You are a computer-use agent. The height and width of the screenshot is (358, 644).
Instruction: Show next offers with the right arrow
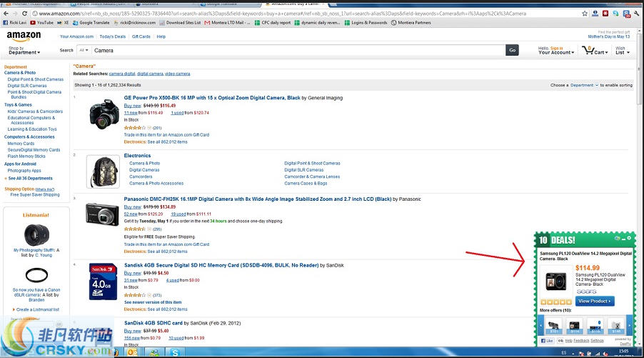tap(630, 324)
